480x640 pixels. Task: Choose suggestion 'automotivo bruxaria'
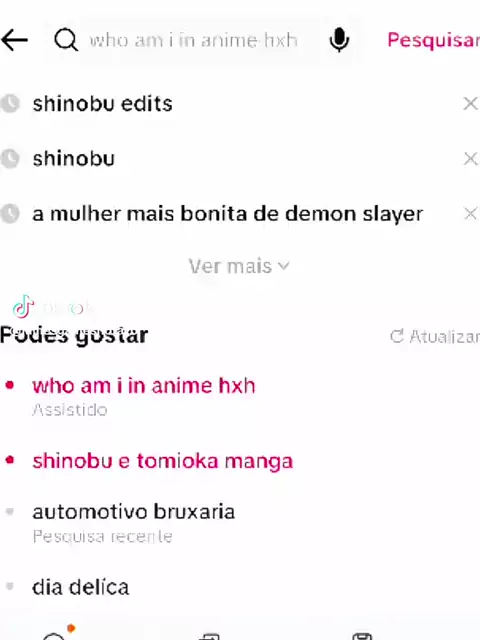point(133,512)
